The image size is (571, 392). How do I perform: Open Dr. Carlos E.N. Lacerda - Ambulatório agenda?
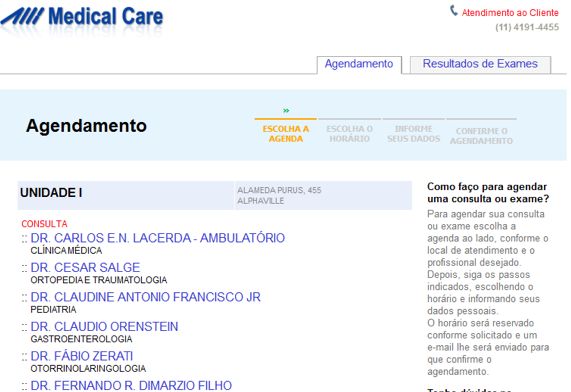click(158, 238)
